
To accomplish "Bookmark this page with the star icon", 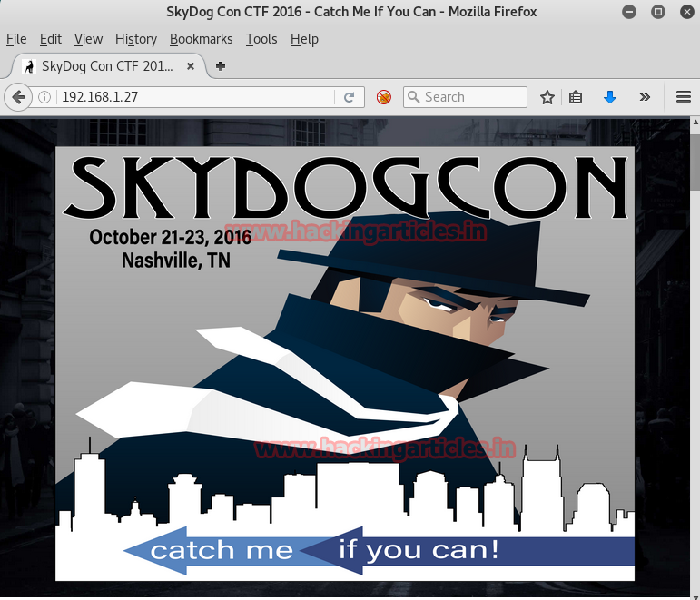I will (x=547, y=97).
